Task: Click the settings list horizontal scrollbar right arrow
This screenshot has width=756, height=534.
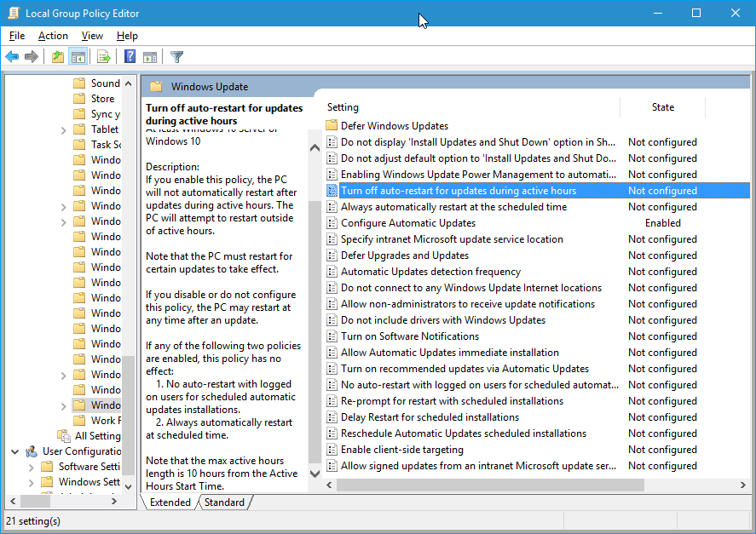Action: [x=743, y=485]
